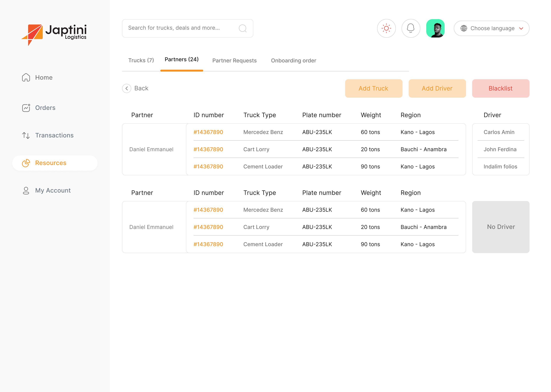Select driver John Ferdina
The image size is (551, 392).
(500, 149)
